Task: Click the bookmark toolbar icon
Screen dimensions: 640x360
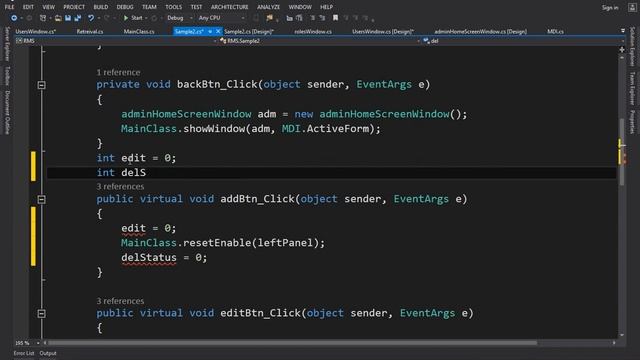Action: (x=336, y=18)
